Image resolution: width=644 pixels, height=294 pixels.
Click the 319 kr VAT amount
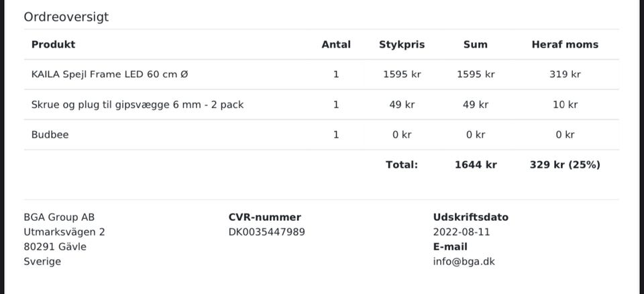coord(565,75)
